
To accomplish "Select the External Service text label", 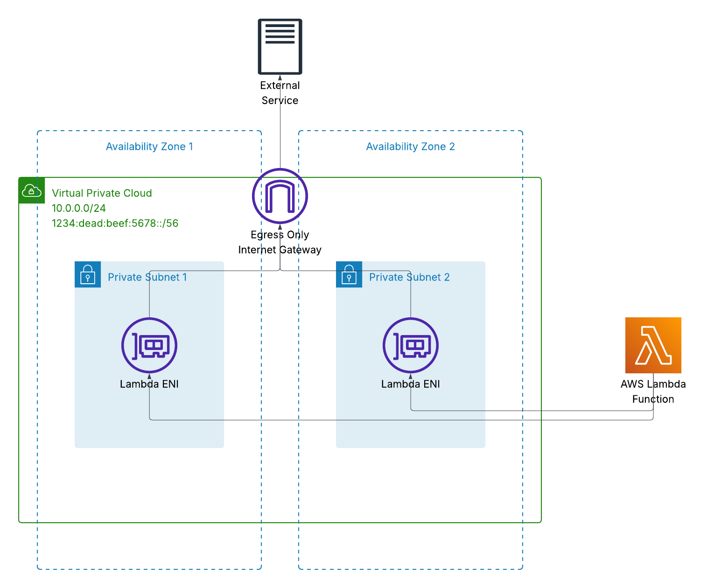I will pos(280,93).
